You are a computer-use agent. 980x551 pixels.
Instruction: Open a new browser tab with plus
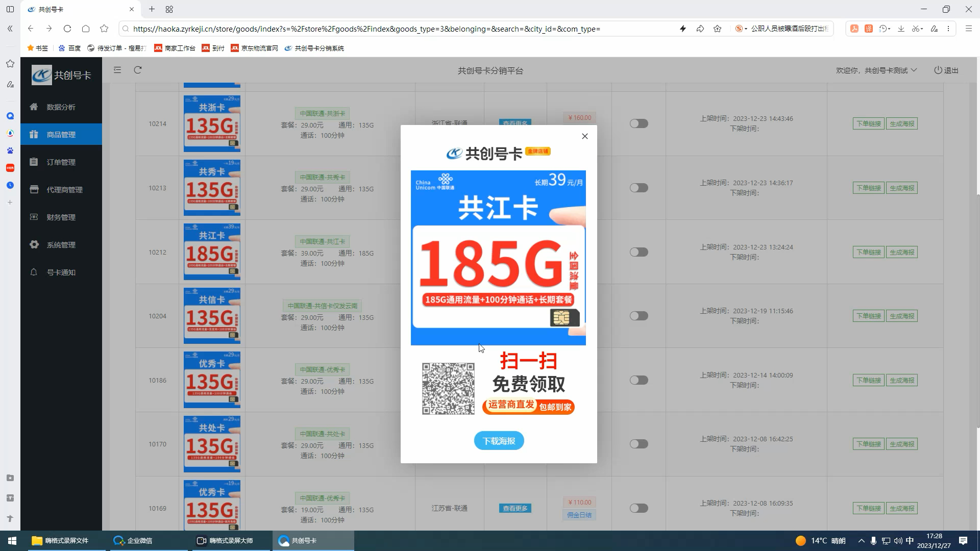pyautogui.click(x=152, y=9)
